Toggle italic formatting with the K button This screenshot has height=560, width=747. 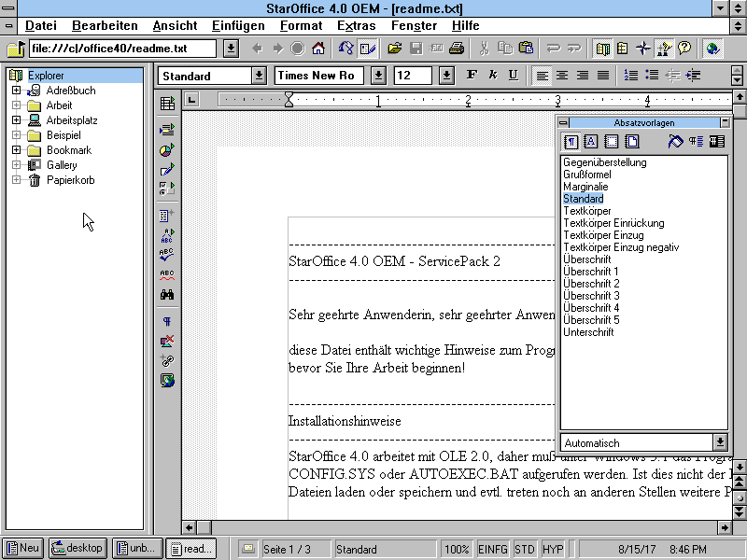(493, 76)
